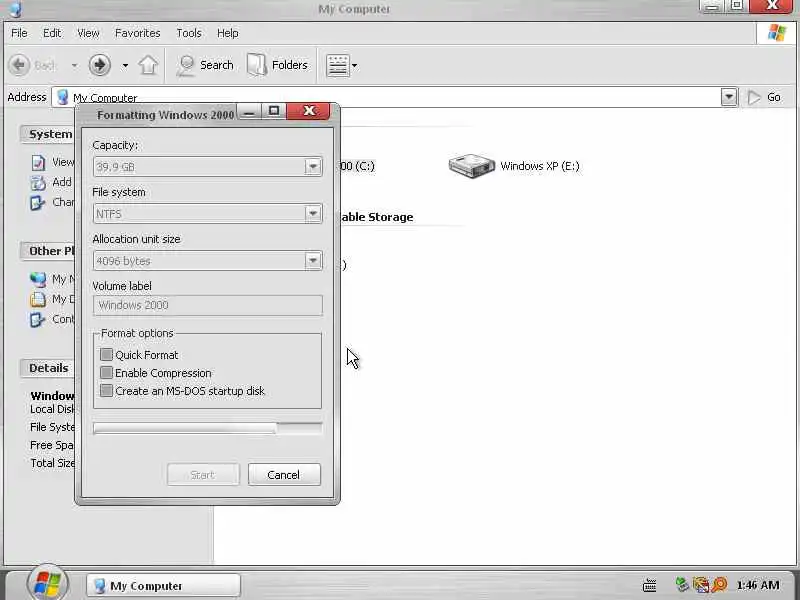Click the Views toolbar icon

tap(337, 65)
